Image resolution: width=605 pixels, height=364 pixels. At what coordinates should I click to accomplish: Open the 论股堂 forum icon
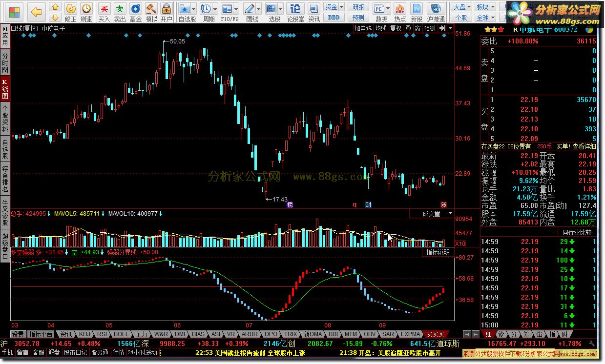coord(295,12)
